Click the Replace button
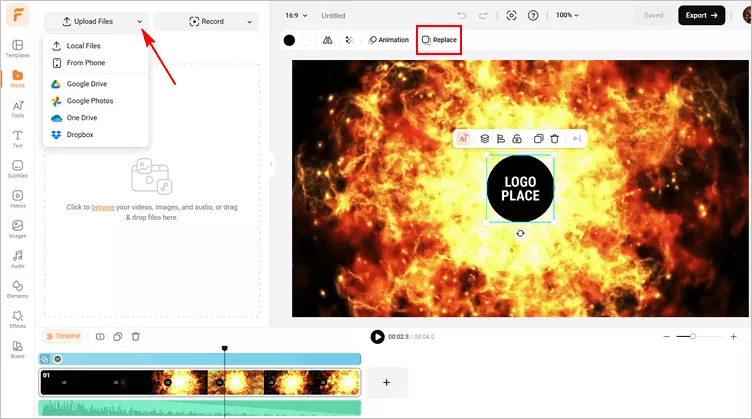752x419 pixels. coord(439,40)
